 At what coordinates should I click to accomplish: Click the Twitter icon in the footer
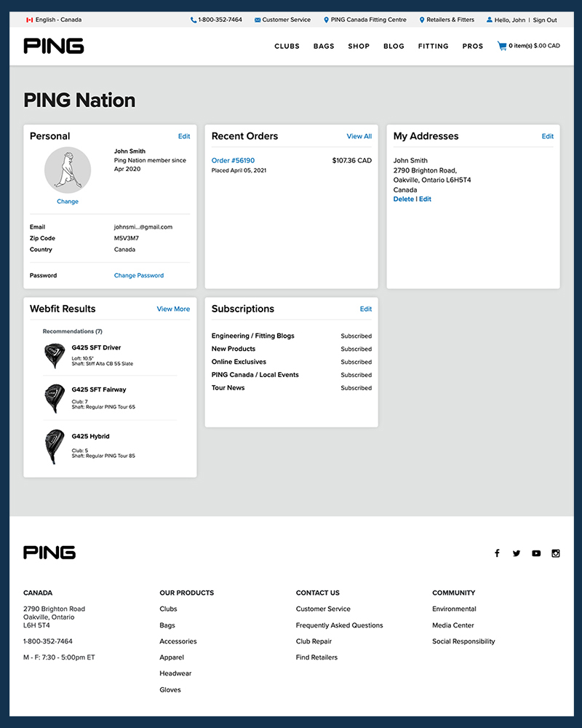point(517,553)
